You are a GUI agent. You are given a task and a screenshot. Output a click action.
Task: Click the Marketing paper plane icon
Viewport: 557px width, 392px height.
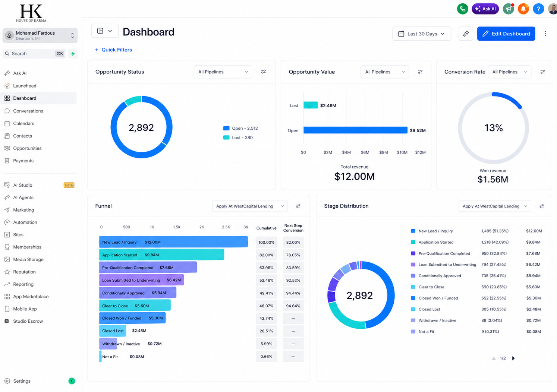tap(7, 210)
